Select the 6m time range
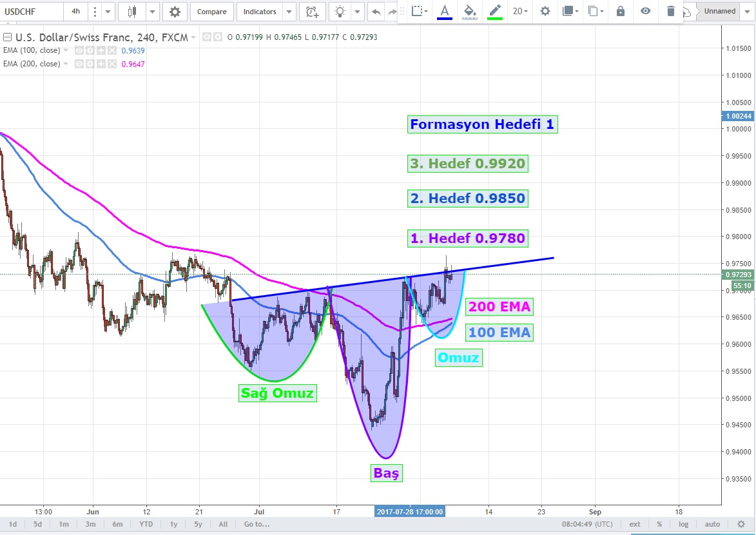This screenshot has width=756, height=535. click(117, 524)
